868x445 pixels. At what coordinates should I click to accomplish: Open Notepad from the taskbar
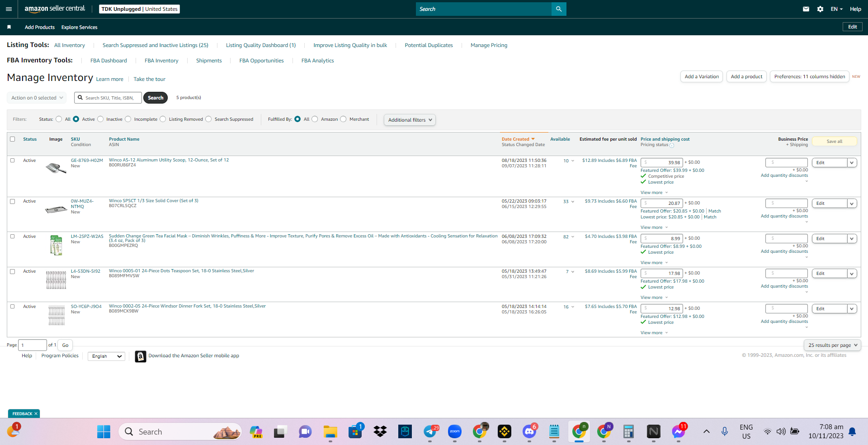click(554, 432)
